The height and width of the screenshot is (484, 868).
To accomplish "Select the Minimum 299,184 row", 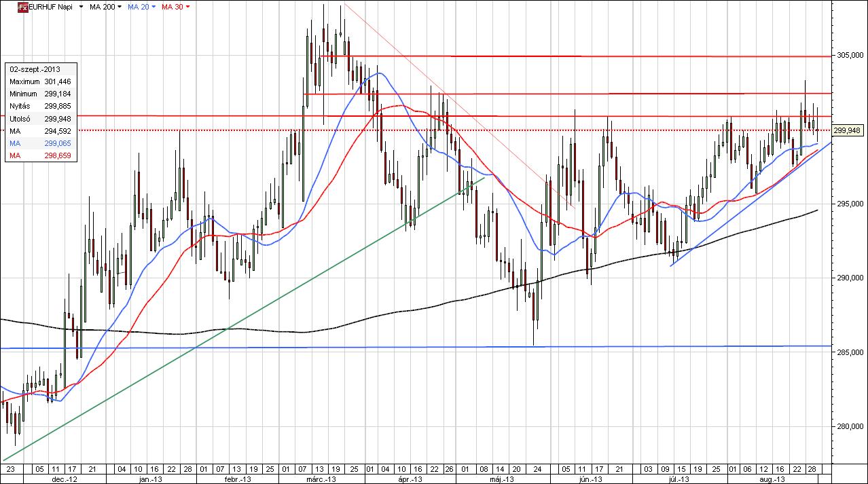I will [40, 94].
